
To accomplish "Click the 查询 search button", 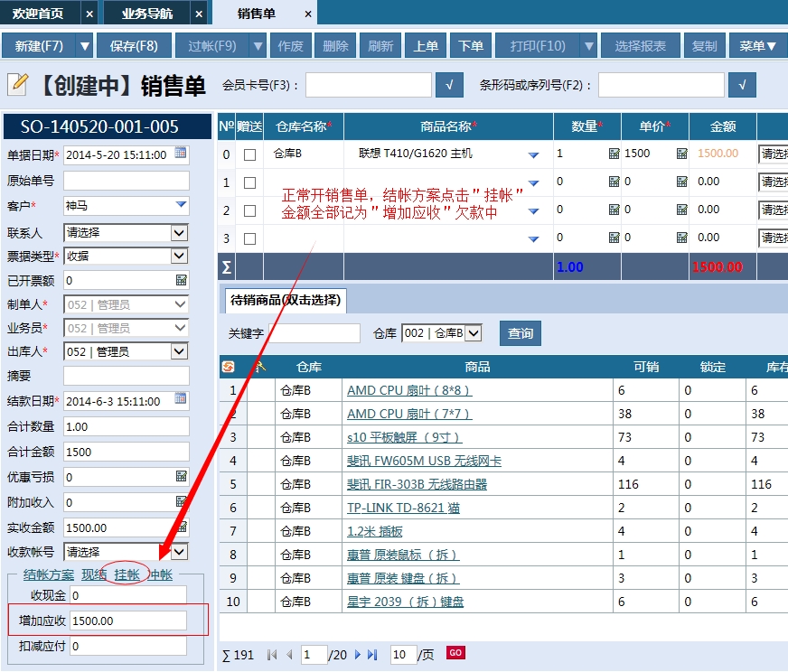I will click(520, 332).
